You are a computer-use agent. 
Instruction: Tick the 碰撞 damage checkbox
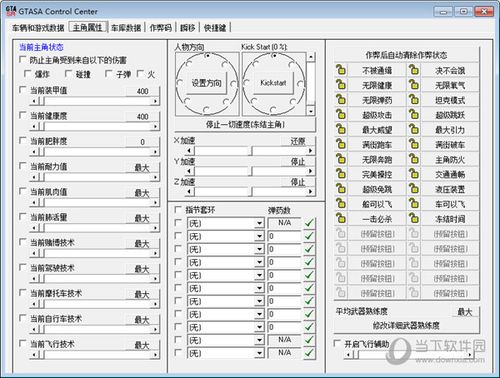point(68,73)
